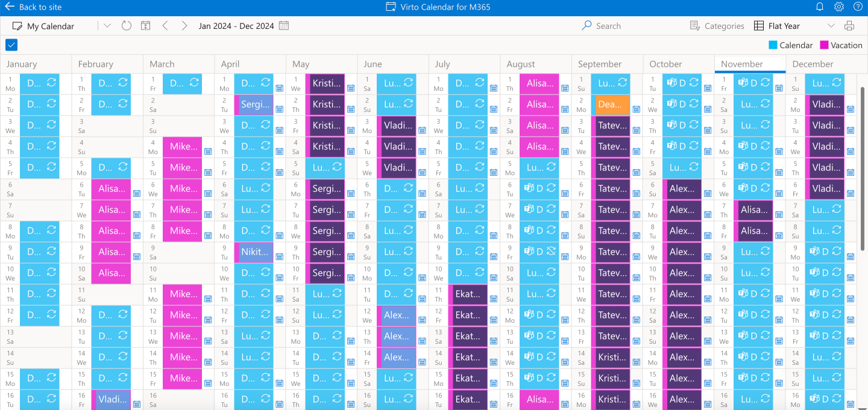Open Alisa... event on August 1
The width and height of the screenshot is (868, 410).
tap(539, 84)
